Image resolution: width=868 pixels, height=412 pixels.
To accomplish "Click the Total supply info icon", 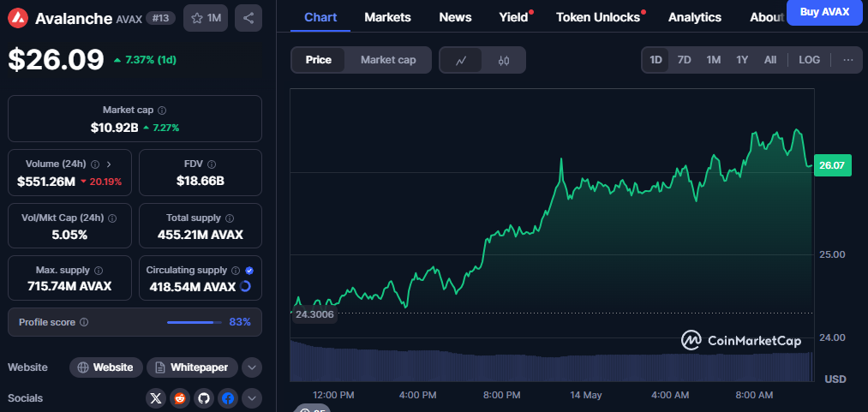I will tap(230, 218).
